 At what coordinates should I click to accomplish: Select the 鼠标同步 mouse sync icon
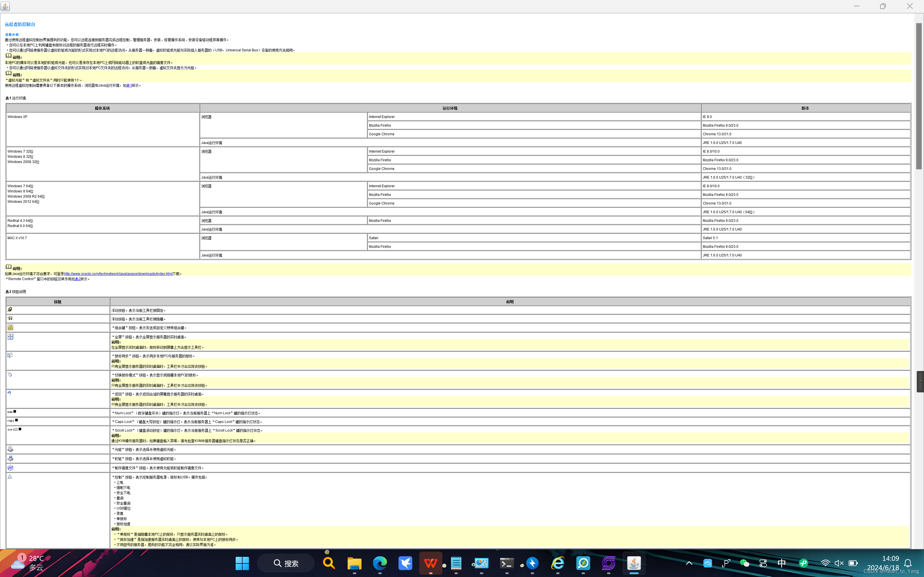tap(10, 355)
